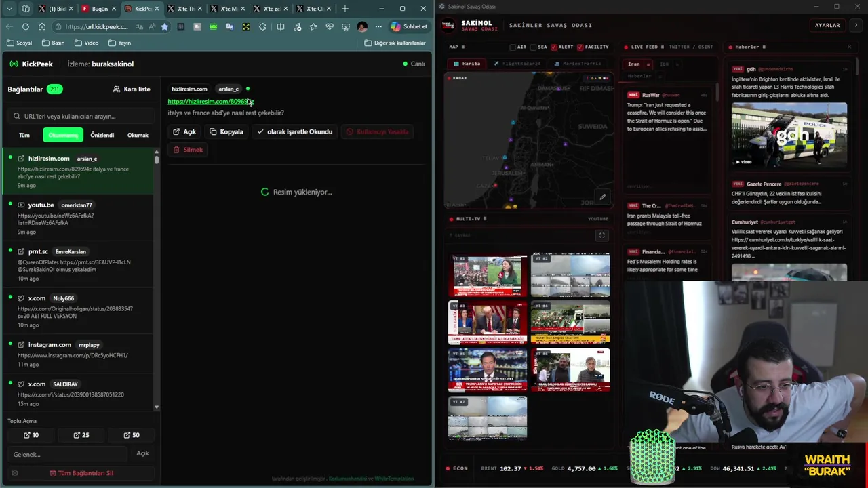
Task: Click the KickPeek logo
Action: 31,64
